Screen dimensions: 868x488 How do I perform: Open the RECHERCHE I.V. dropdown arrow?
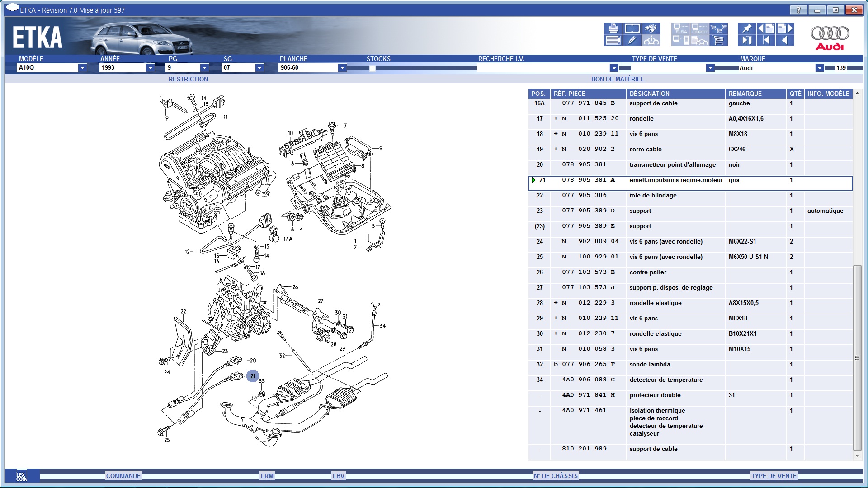[614, 68]
